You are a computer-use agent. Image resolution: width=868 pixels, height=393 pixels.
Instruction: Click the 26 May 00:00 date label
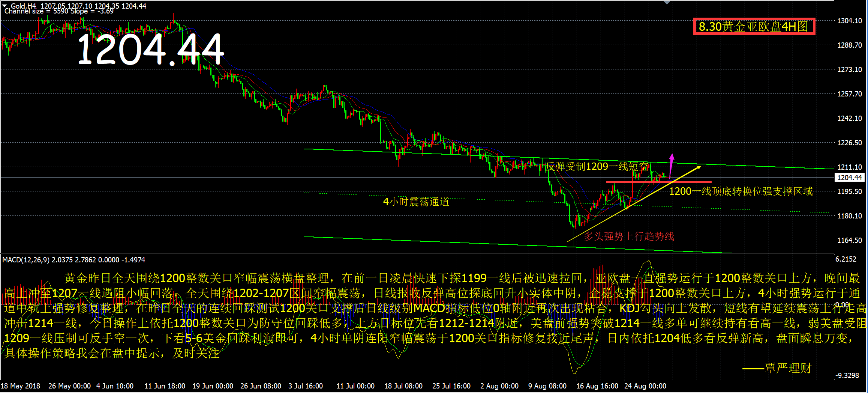(70, 386)
